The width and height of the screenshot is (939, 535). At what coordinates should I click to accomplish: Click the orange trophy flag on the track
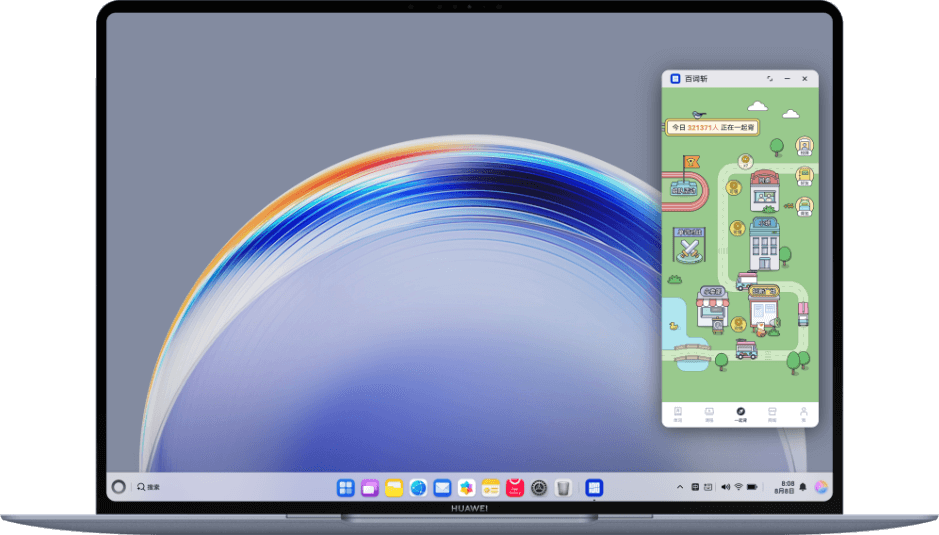[x=691, y=162]
